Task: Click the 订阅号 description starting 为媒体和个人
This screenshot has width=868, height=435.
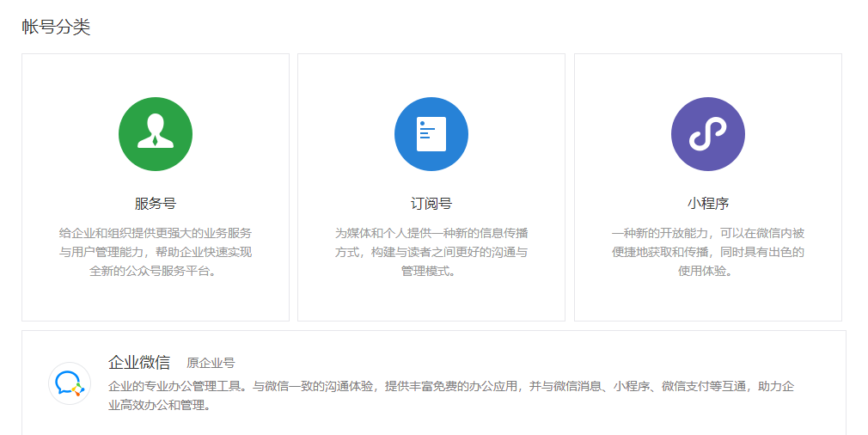Action: coord(431,253)
